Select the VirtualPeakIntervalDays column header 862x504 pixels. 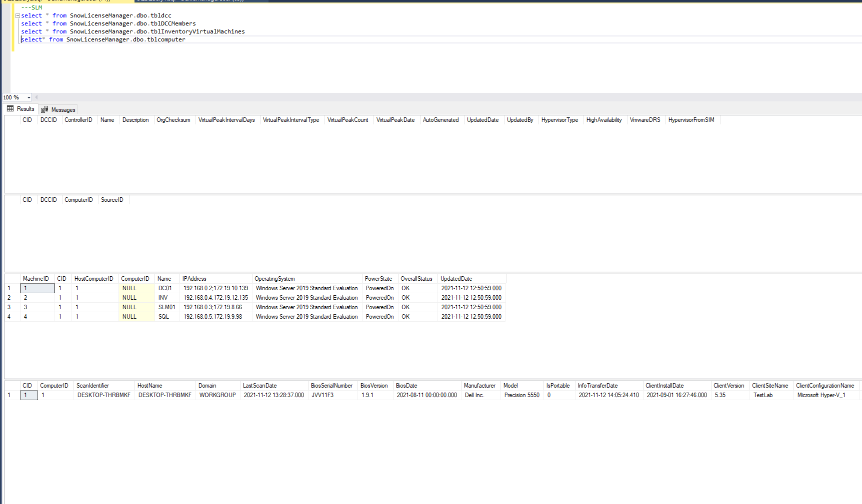pos(226,120)
